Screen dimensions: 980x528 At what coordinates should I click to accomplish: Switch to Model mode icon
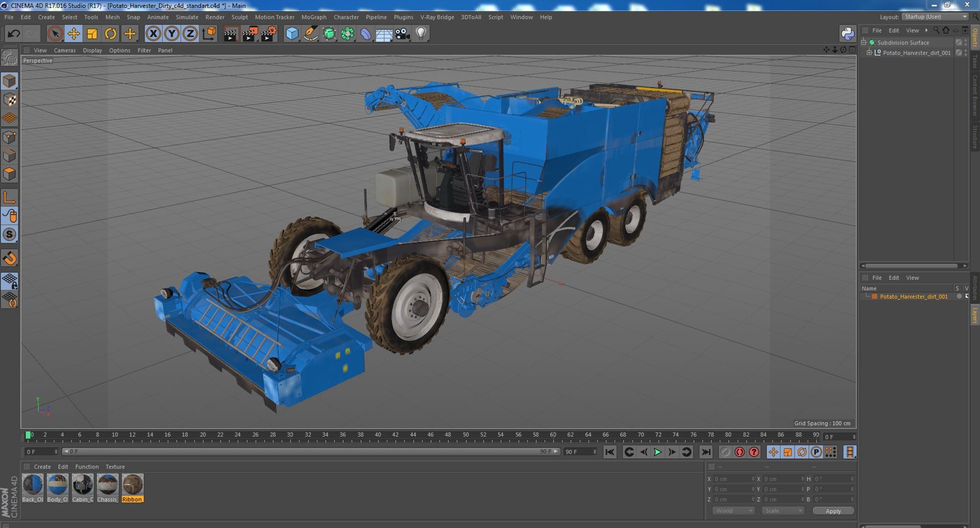point(10,81)
